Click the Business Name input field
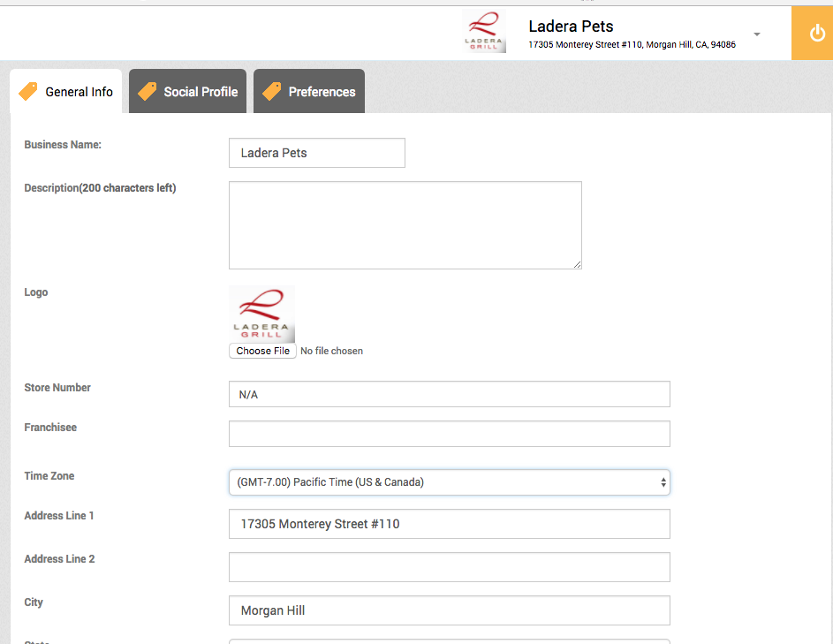This screenshot has width=833, height=644. pyautogui.click(x=317, y=153)
